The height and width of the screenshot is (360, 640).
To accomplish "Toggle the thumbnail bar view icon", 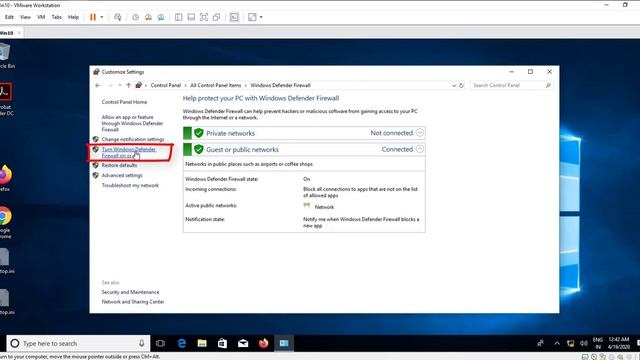I will coord(191,17).
